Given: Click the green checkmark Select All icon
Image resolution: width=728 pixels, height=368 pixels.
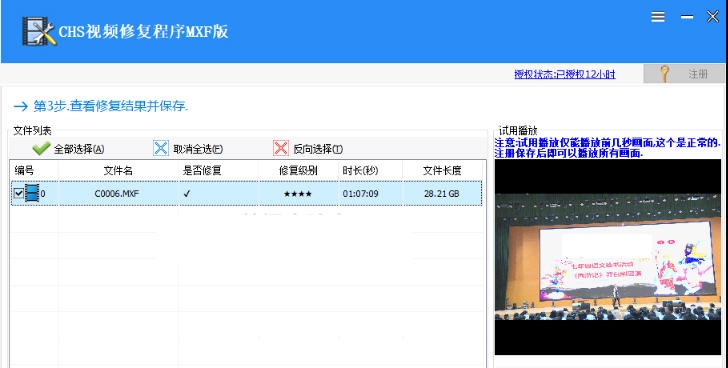Looking at the screenshot, I should click(41, 148).
